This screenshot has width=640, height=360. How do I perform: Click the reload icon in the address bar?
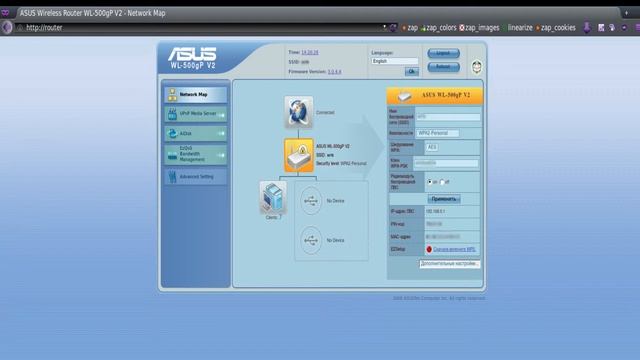393,27
